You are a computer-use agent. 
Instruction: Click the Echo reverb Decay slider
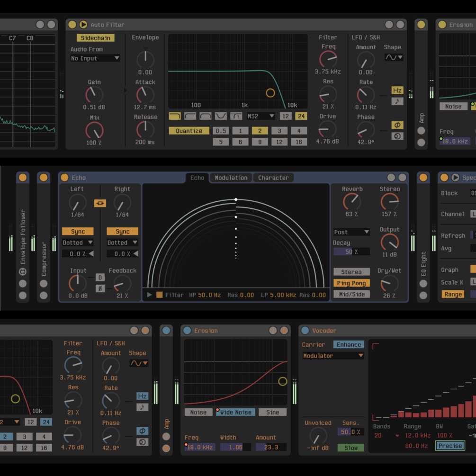coord(351,251)
